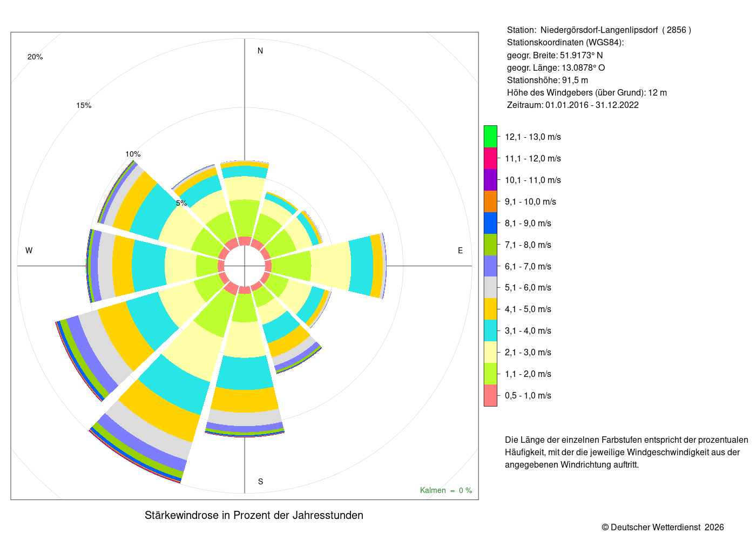
Task: Click the 'Stationskoordinaten (WGS84):' line
Action: 565,43
